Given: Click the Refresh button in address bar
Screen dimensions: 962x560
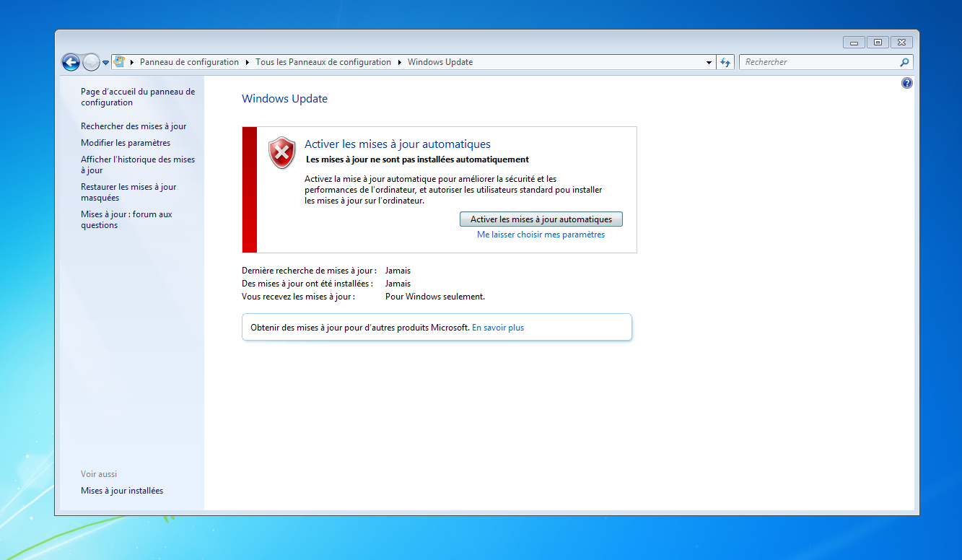Looking at the screenshot, I should click(x=726, y=63).
